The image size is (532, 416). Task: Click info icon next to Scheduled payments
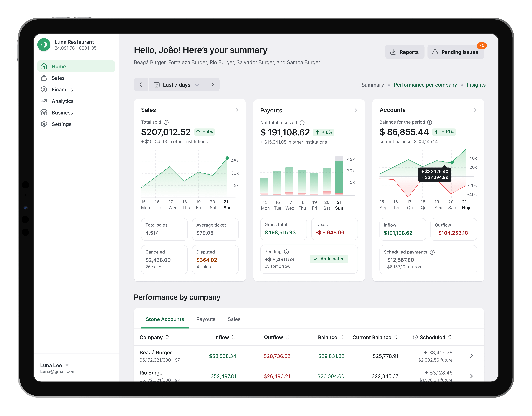432,252
